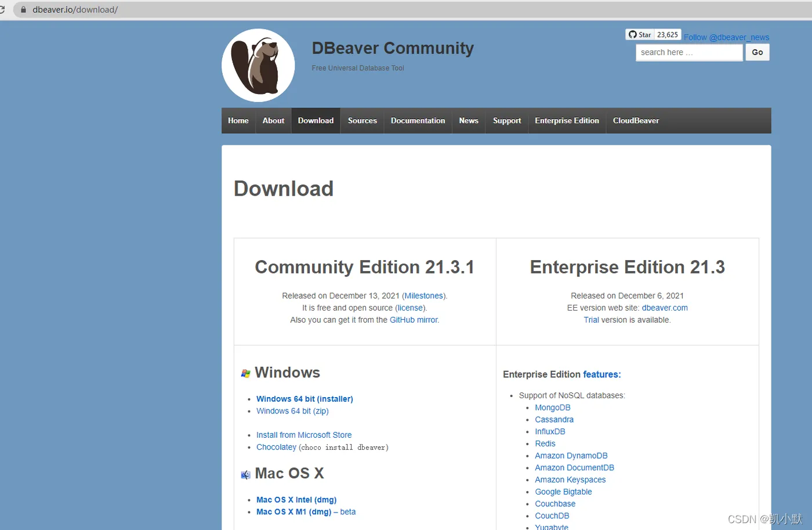The image size is (812, 530).
Task: Open the Google Bigtable link
Action: pyautogui.click(x=563, y=492)
